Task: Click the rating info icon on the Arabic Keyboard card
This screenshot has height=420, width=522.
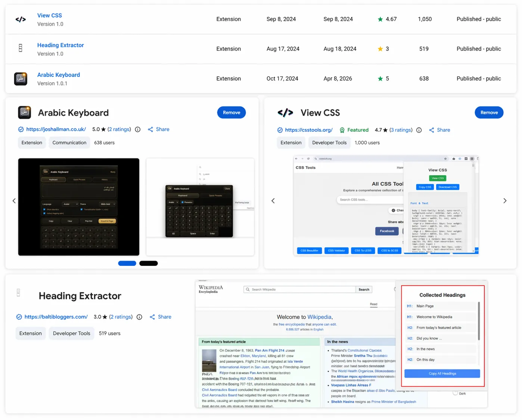Action: click(x=138, y=130)
